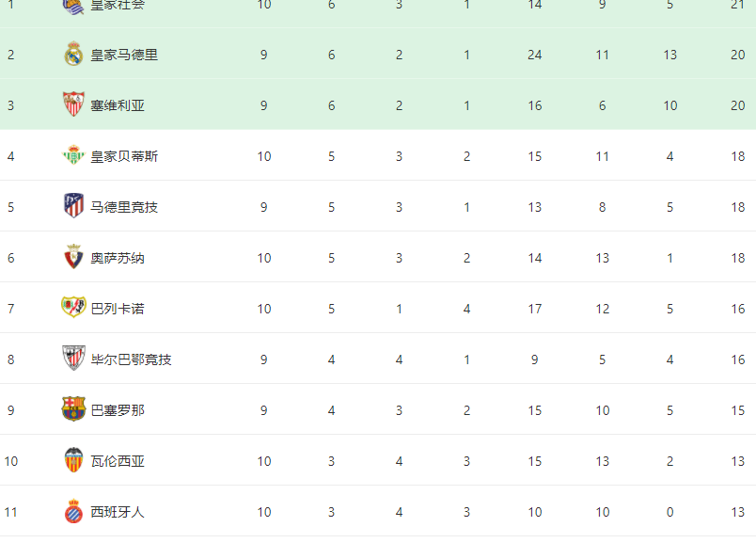Click rank number 7 in 巴列卡诺 row
Screen dimensions: 756x543
tap(11, 309)
